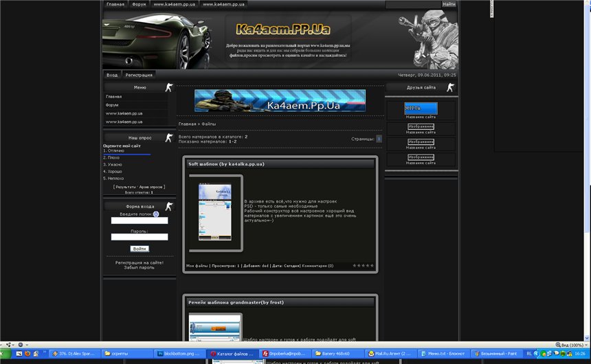This screenshot has height=364, width=591.
Task: Follow the Главная breadcrumb link
Action: tap(188, 124)
